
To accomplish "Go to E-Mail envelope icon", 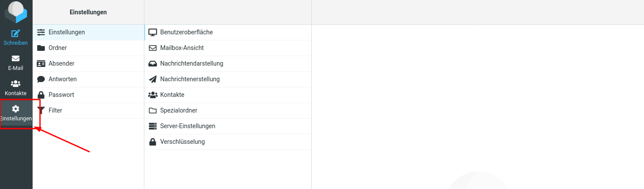I will [x=16, y=58].
